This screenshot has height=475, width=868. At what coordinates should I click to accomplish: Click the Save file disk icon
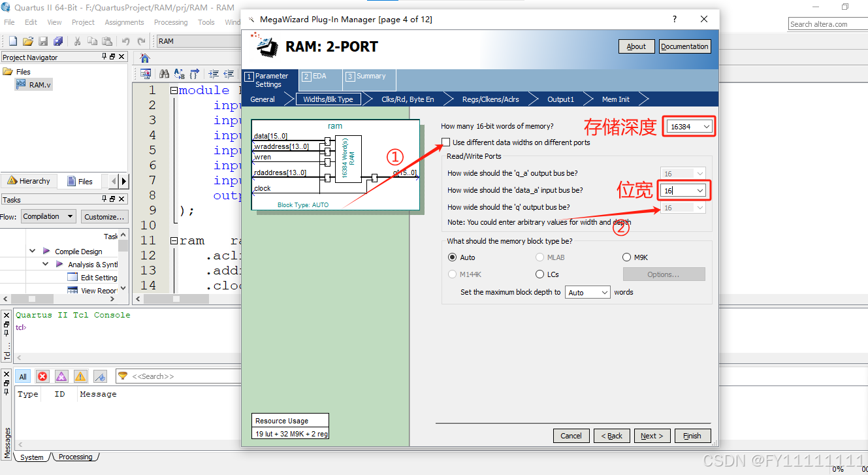pyautogui.click(x=43, y=41)
